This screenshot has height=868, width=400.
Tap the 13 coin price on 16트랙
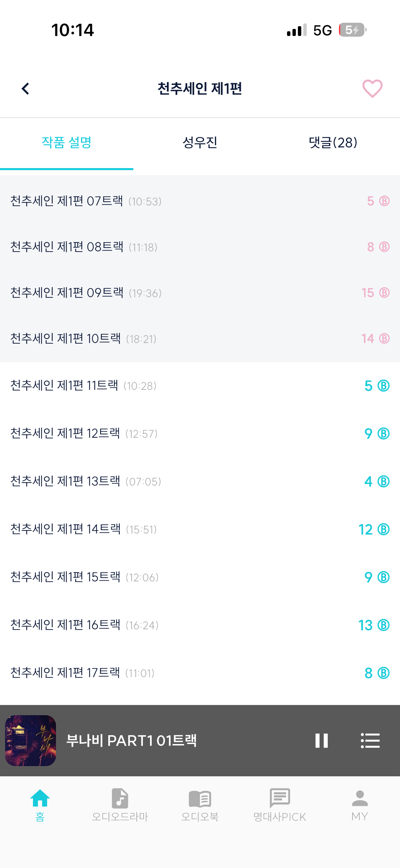pos(374,625)
